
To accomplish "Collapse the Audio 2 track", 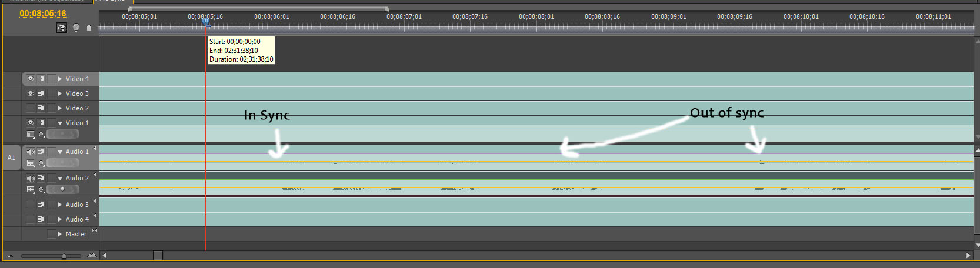I will click(x=60, y=178).
